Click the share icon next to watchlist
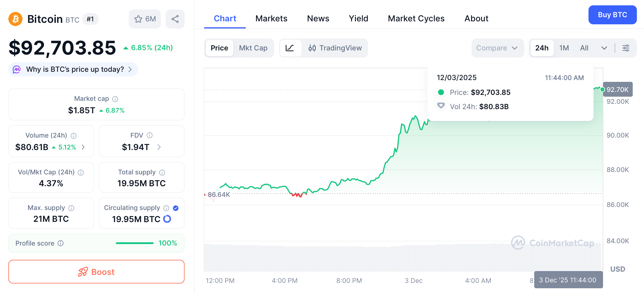Viewport: 644px width, 293px height. (x=175, y=19)
